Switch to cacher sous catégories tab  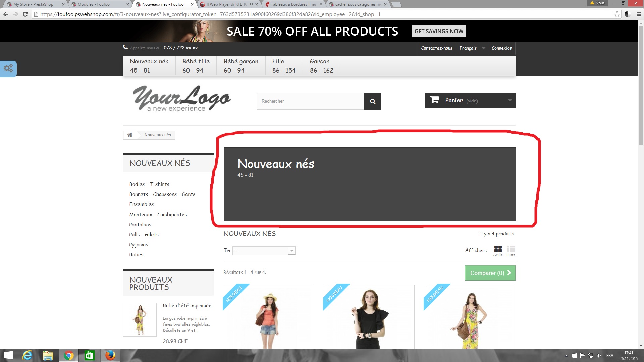[x=357, y=4]
